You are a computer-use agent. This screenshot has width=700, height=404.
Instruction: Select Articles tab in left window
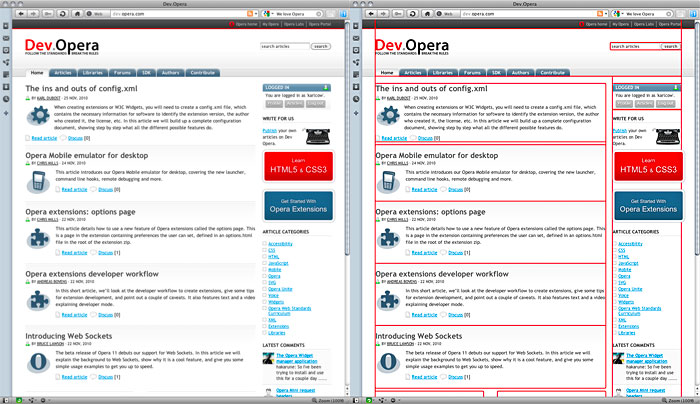click(x=62, y=73)
